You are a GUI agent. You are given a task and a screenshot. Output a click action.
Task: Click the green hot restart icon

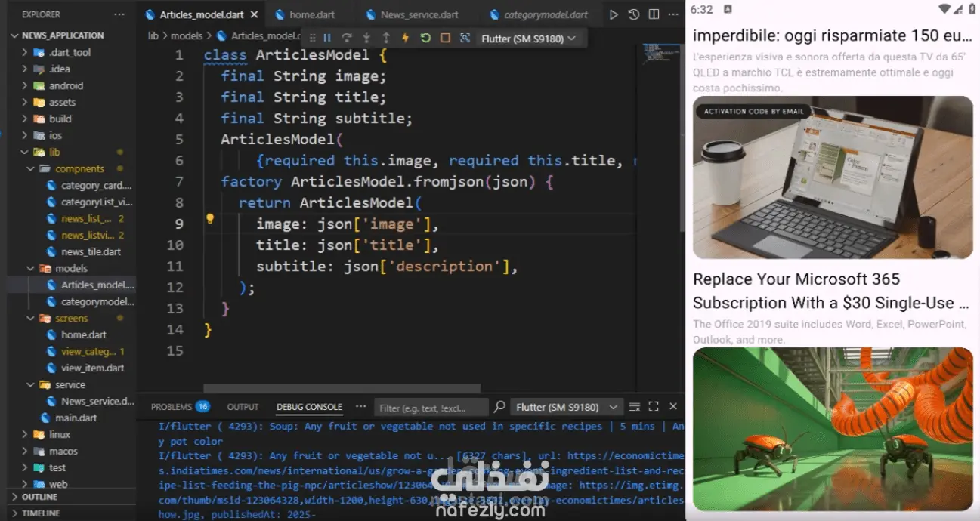[425, 38]
